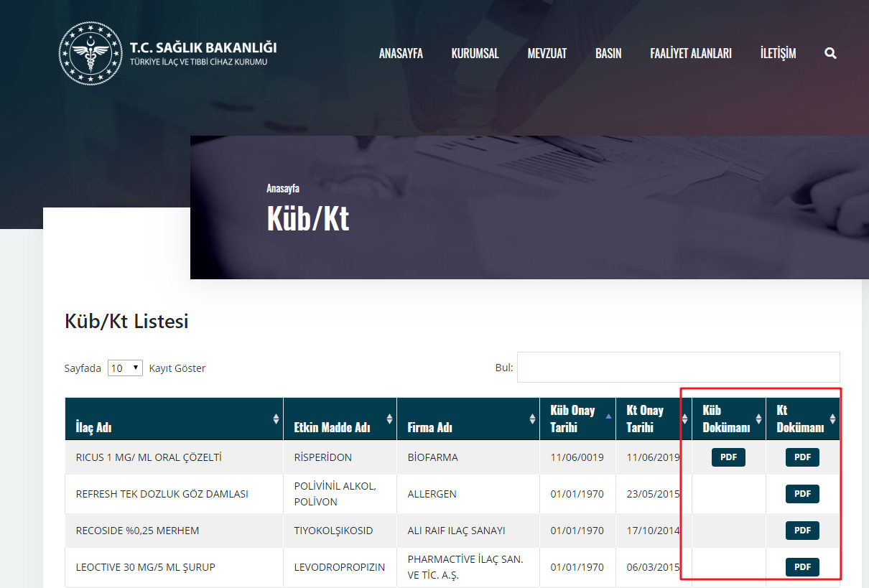Open the FAALİYET ALANLARI menu
Viewport: 869px width, 588px height.
coord(691,54)
